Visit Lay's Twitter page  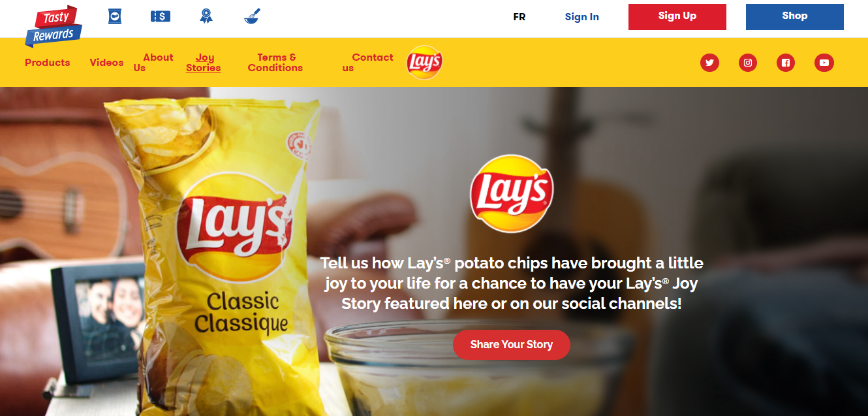[x=709, y=63]
